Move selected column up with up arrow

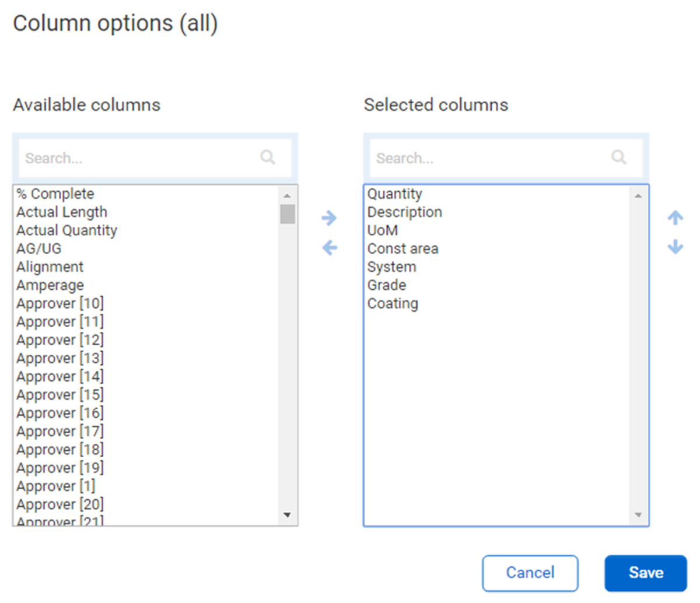(x=675, y=218)
